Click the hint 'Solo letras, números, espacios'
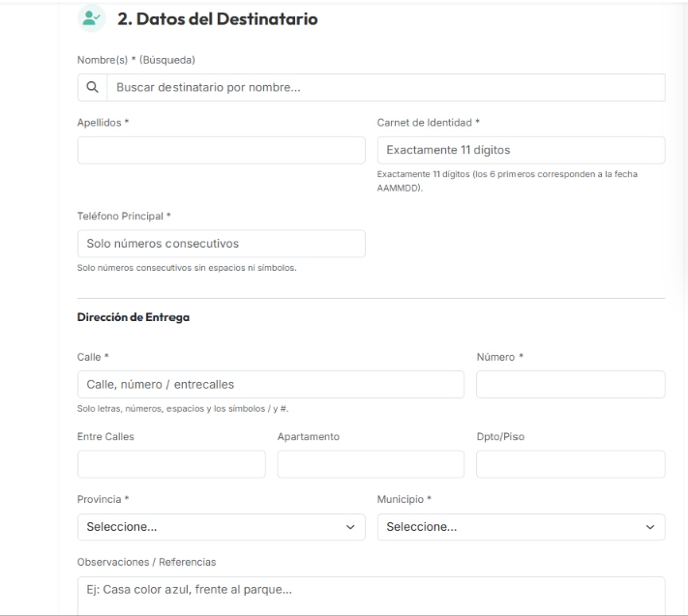Image resolution: width=688 pixels, height=616 pixels. (183, 409)
